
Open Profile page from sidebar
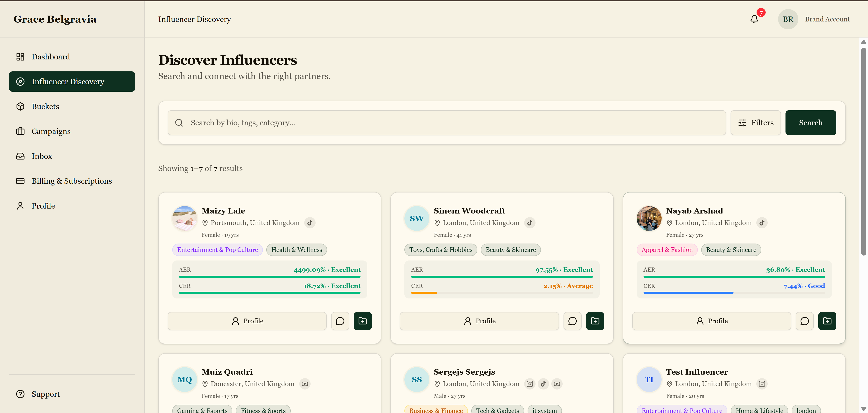click(72, 206)
